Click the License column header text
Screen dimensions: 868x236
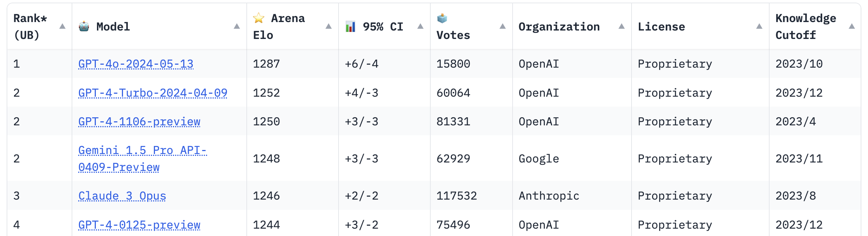pos(661,26)
